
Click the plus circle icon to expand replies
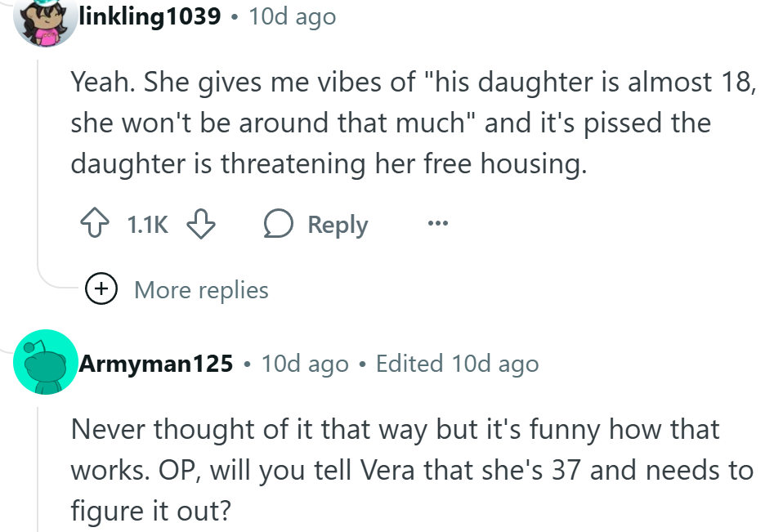point(101,288)
